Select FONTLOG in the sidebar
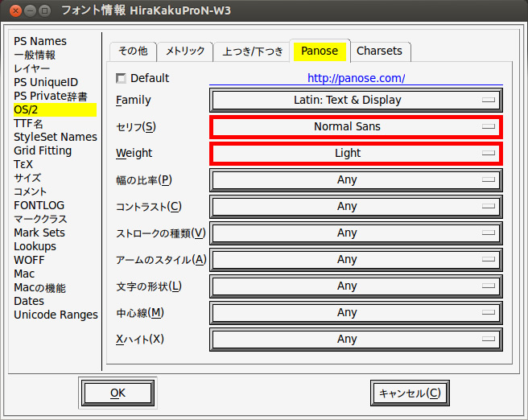 [x=39, y=205]
